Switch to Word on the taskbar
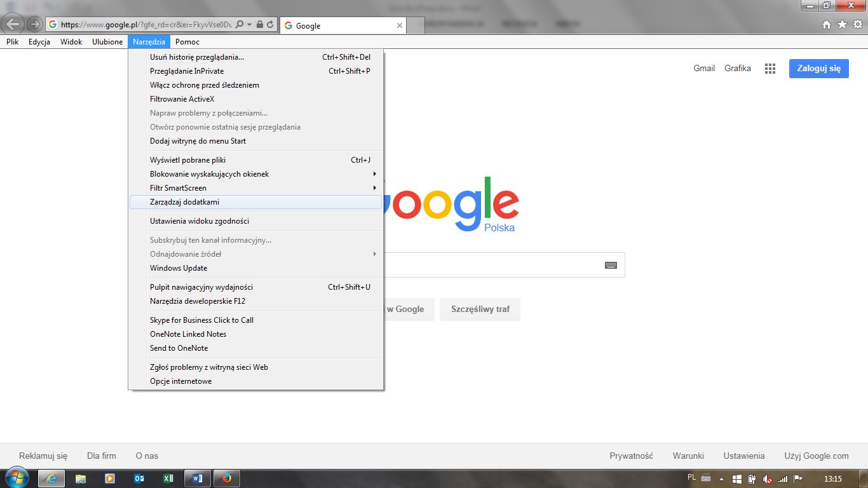868x488 pixels. [198, 478]
